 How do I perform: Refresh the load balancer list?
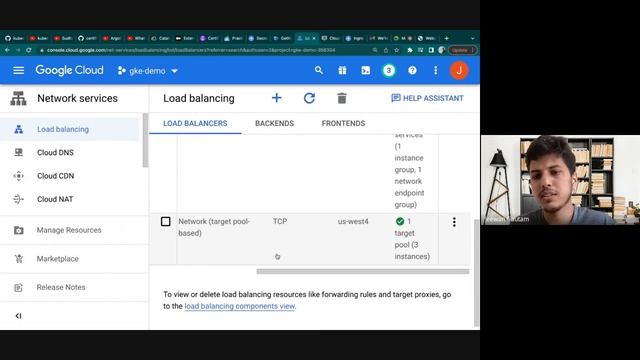309,98
